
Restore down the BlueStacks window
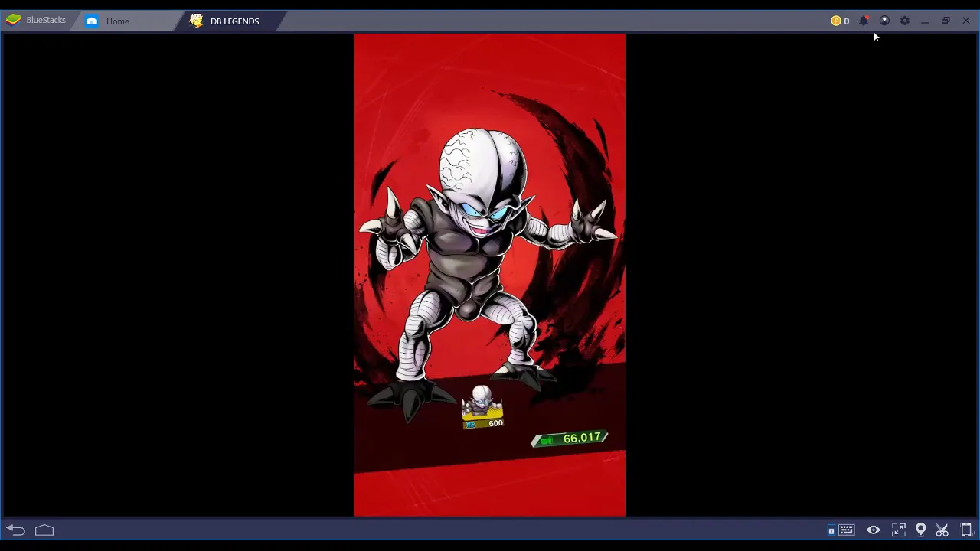pos(946,21)
